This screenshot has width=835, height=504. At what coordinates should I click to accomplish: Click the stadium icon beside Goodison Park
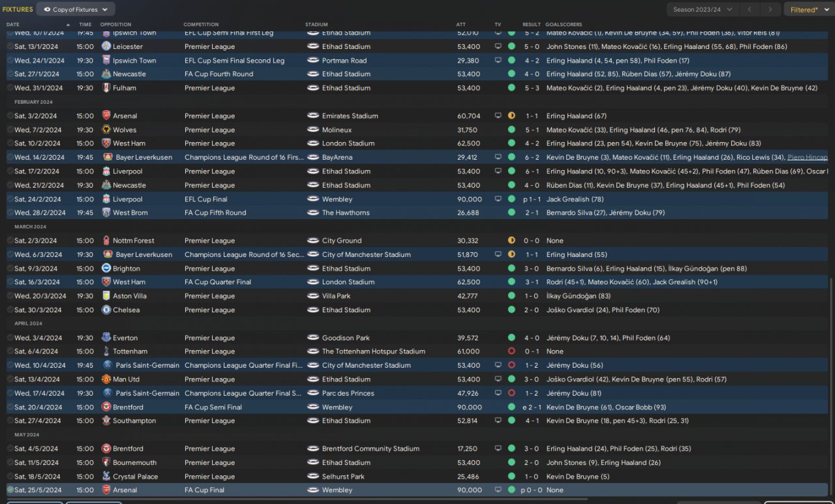point(312,338)
